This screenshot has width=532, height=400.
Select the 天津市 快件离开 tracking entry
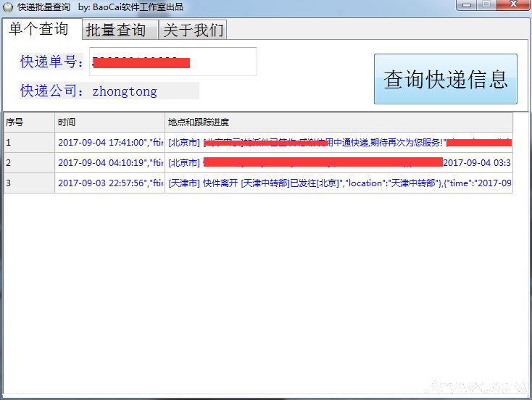(x=338, y=183)
